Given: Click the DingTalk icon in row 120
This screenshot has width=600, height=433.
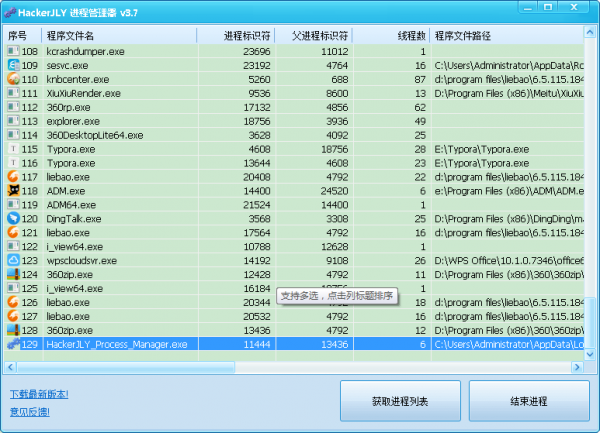Looking at the screenshot, I should pyautogui.click(x=13, y=219).
